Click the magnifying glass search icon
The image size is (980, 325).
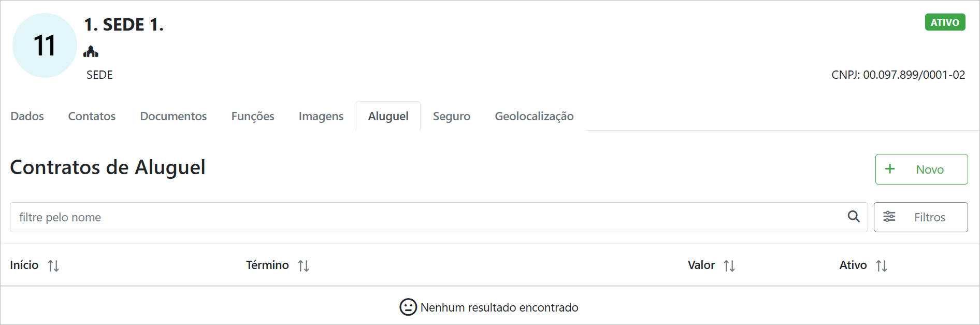854,217
